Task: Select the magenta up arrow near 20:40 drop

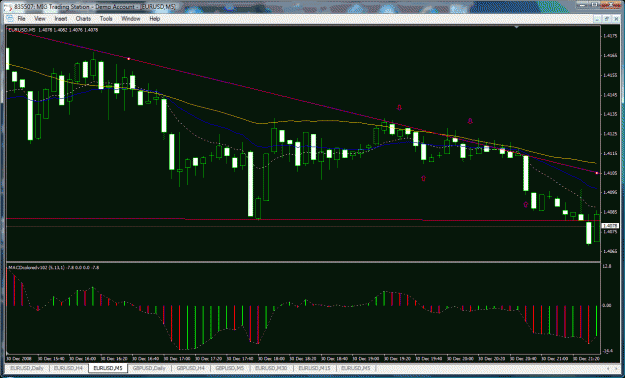Action: pyautogui.click(x=526, y=205)
